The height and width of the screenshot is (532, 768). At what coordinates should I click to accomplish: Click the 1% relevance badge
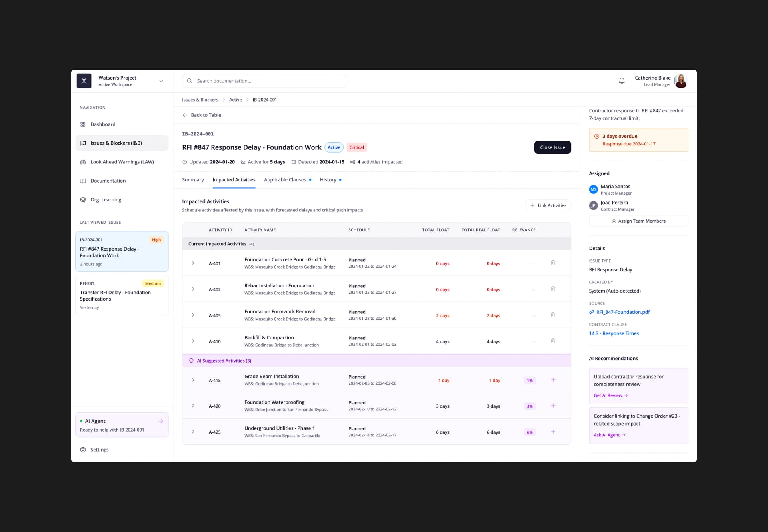[530, 380]
